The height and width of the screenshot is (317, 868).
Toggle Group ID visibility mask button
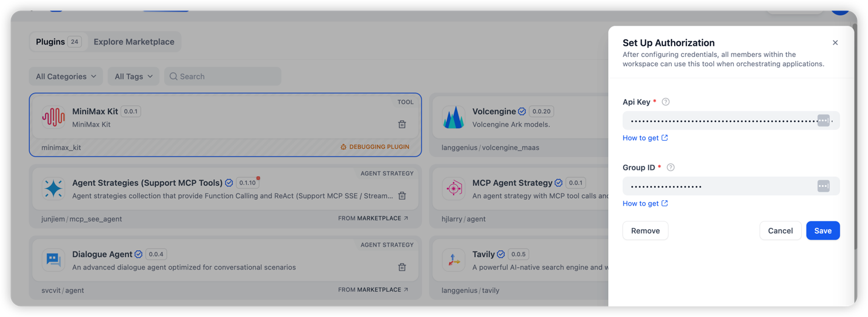823,186
